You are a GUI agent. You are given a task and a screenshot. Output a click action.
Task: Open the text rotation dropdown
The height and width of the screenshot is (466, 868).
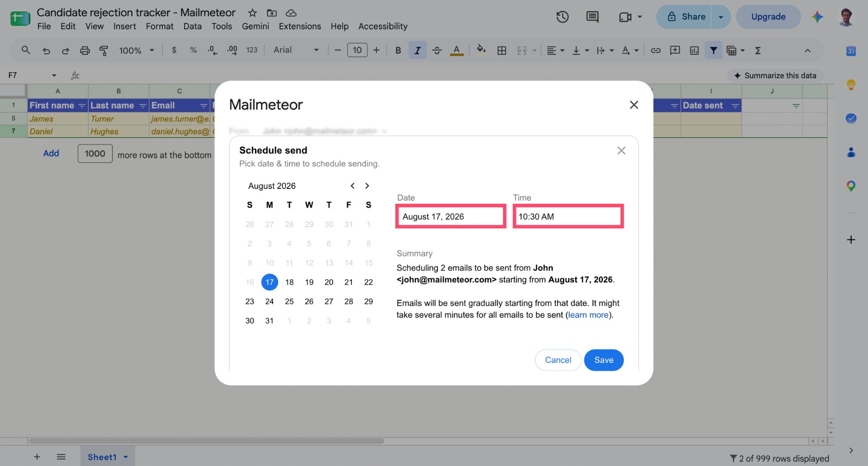pyautogui.click(x=630, y=50)
